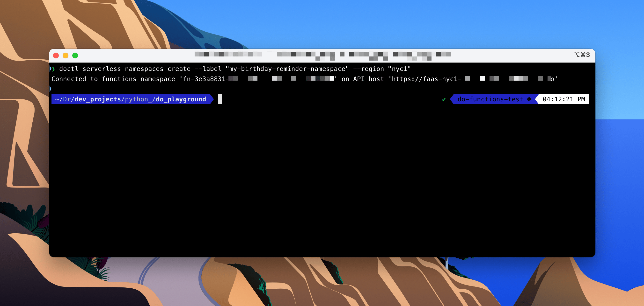Viewport: 644px width, 306px height.
Task: Click the "nyc1" region value
Action: pyautogui.click(x=399, y=69)
